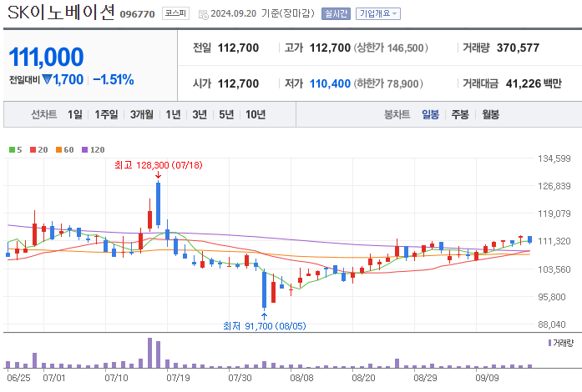Click the red 20-day moving average swatch

coord(33,150)
